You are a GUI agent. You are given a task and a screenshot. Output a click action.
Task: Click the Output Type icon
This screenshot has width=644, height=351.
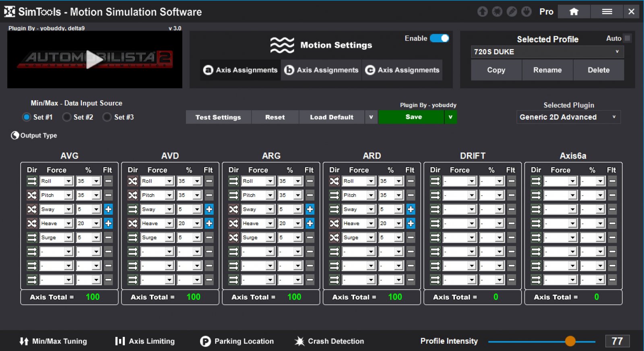tap(15, 135)
